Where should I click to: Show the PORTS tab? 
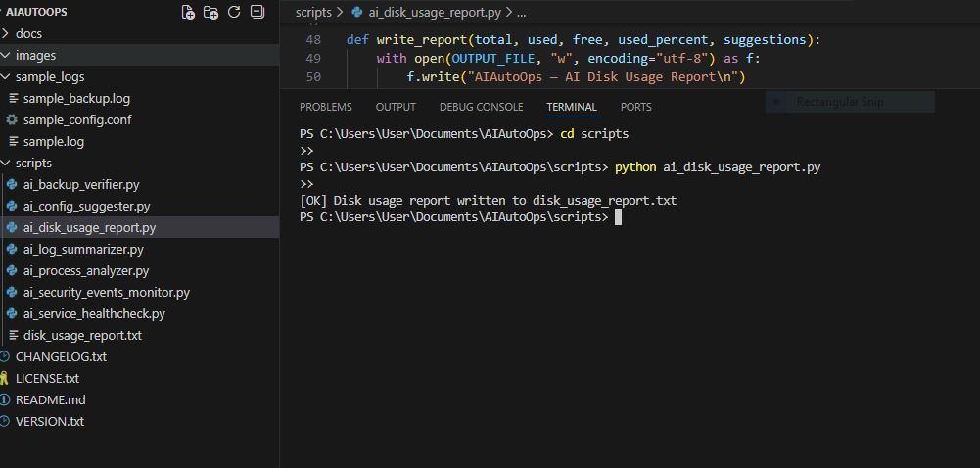click(635, 107)
